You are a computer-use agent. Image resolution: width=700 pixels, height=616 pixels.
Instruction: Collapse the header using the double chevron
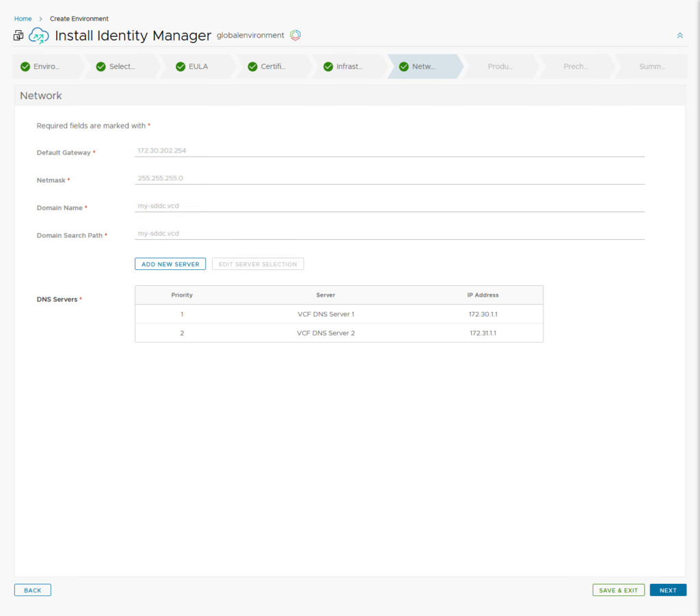coord(679,36)
